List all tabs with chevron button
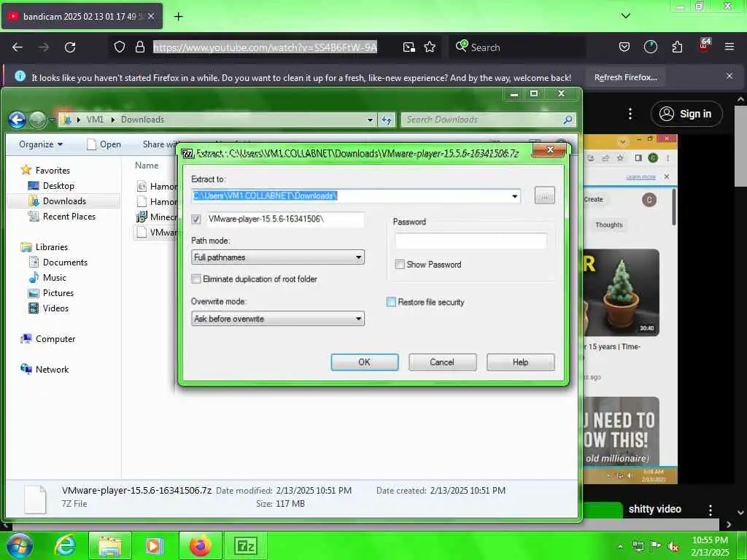This screenshot has height=560, width=747. 626,16
